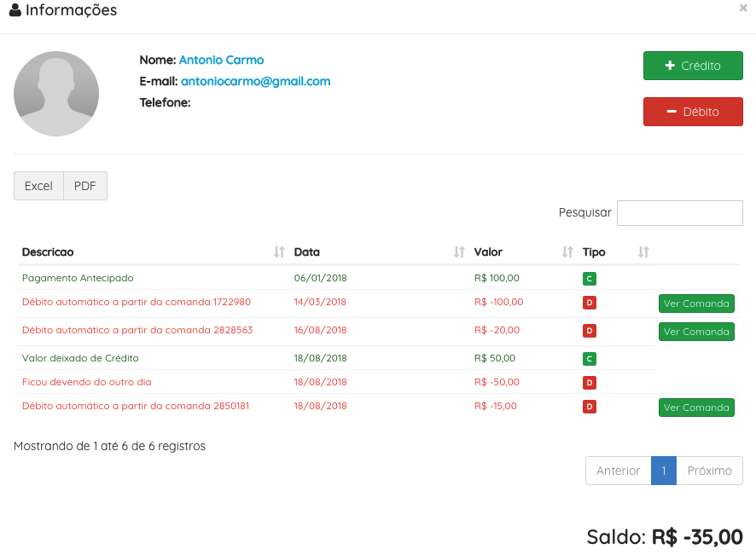The height and width of the screenshot is (555, 756).
Task: Click D badge of comanda 2850181 row
Action: pos(589,407)
